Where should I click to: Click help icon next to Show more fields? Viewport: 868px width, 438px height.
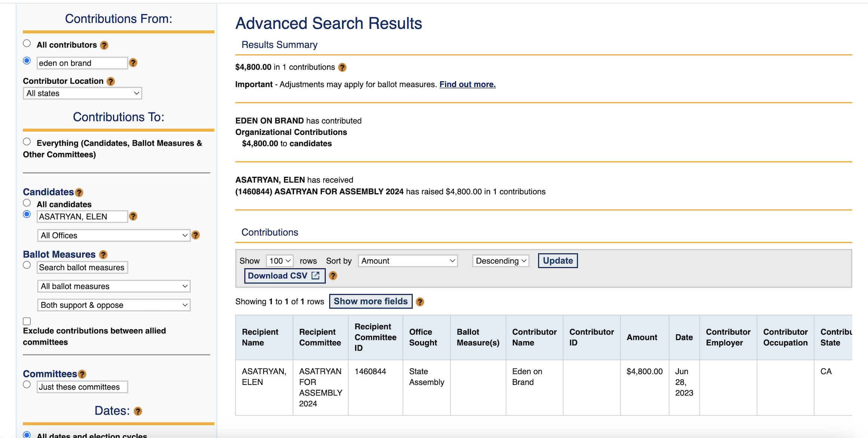[420, 302]
